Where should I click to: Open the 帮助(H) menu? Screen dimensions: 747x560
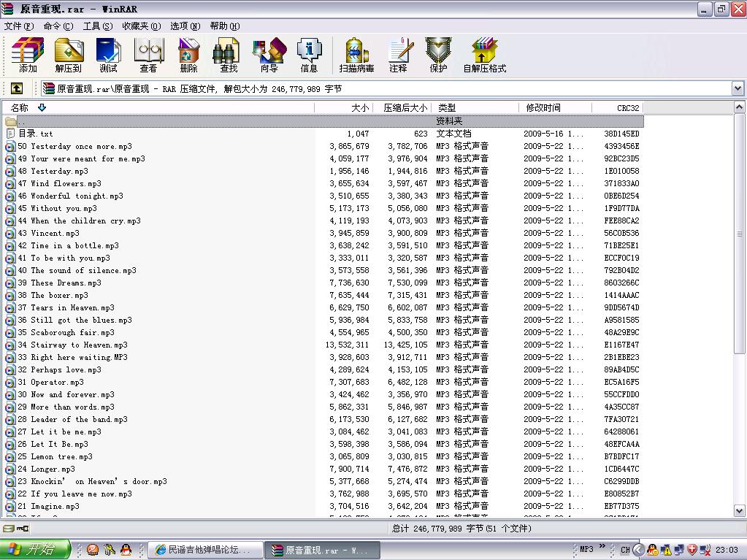pos(225,26)
